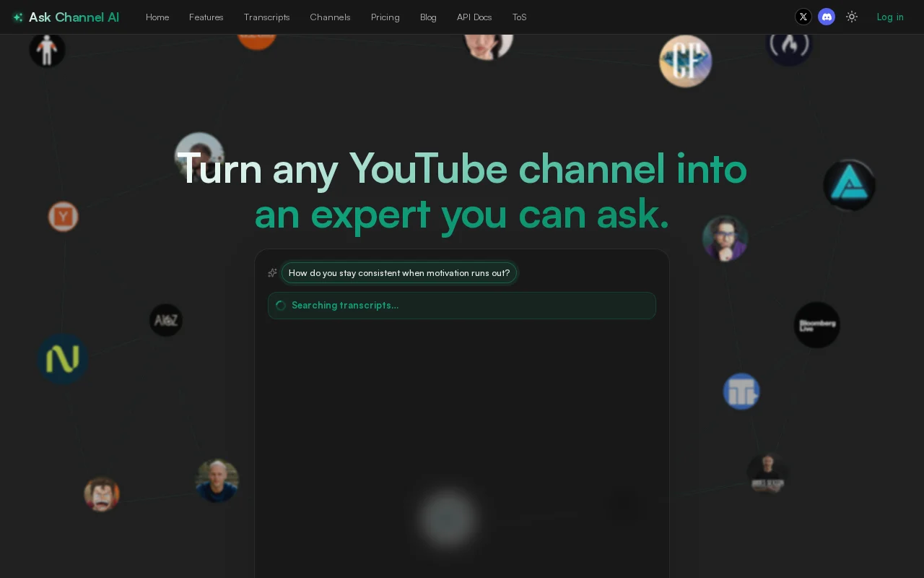Open the Blog link
The image size is (924, 578).
pos(428,17)
